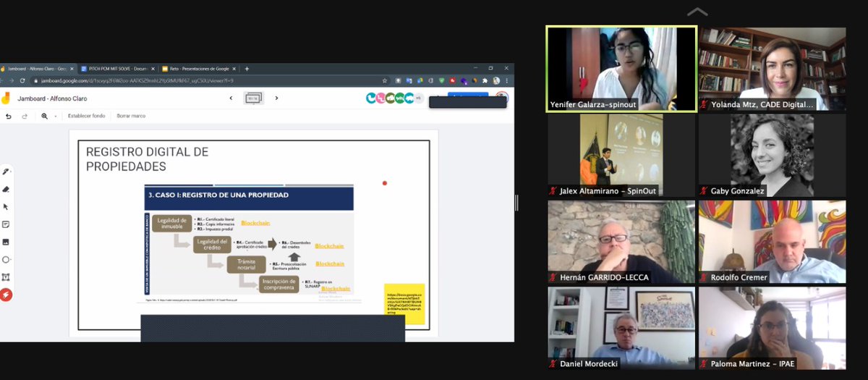The width and height of the screenshot is (868, 380).
Task: Open the Chrome extensions puzzle icon
Action: coord(484,80)
